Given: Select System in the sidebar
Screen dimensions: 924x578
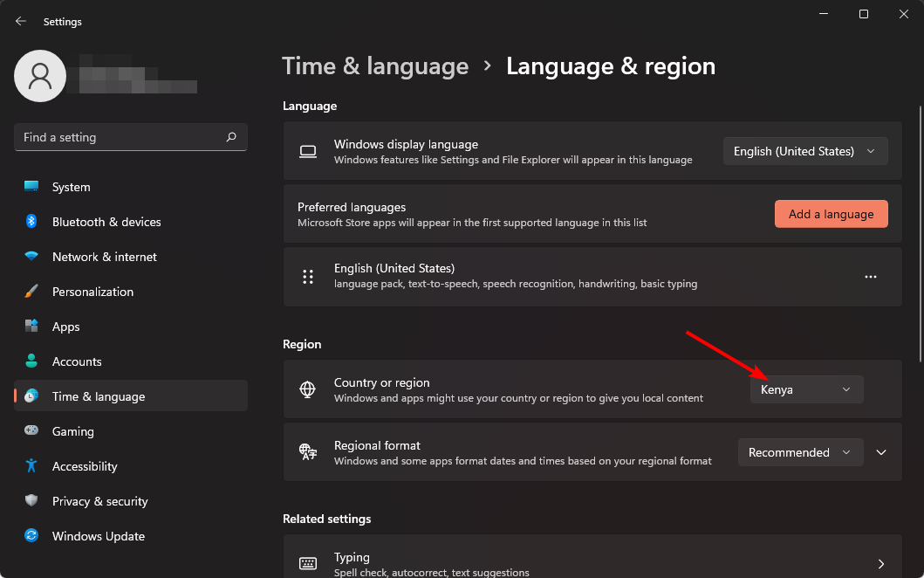Looking at the screenshot, I should pyautogui.click(x=71, y=187).
